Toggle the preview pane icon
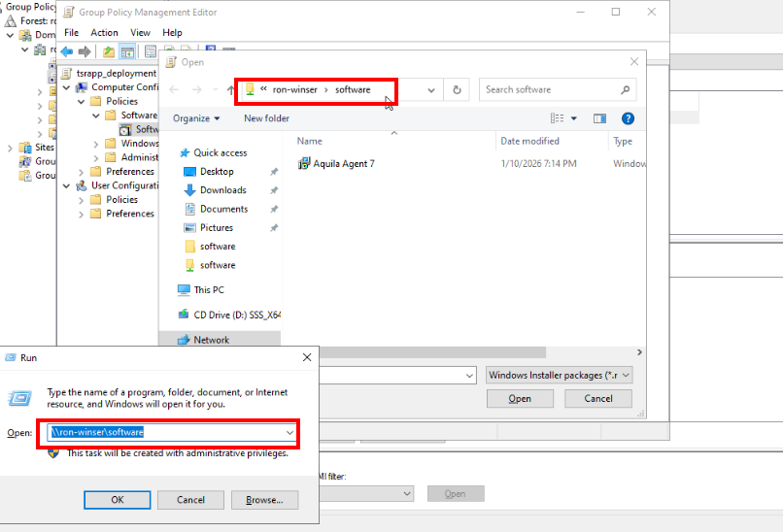The width and height of the screenshot is (783, 532). tap(599, 118)
